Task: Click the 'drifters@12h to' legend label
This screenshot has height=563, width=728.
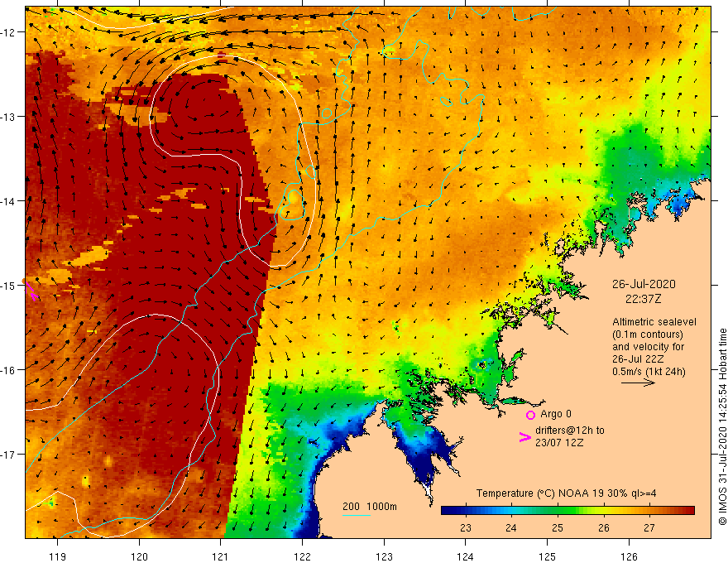Action: [570, 431]
